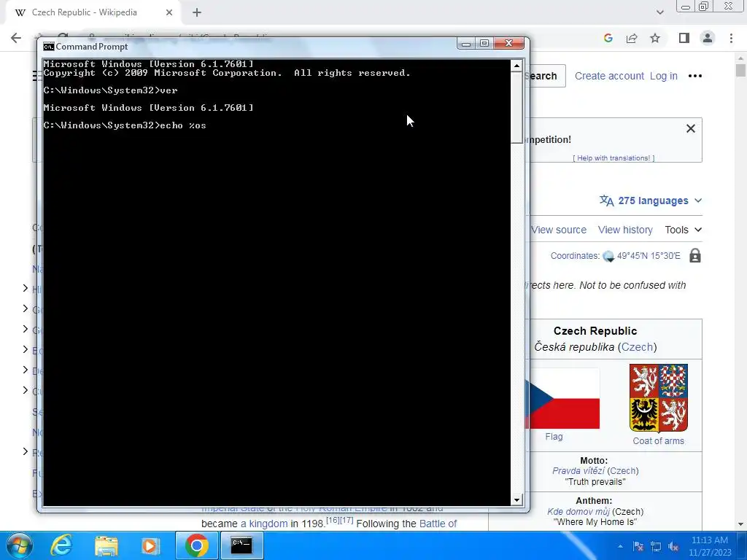The height and width of the screenshot is (560, 747).
Task: Expand the Tools dropdown
Action: 683,230
